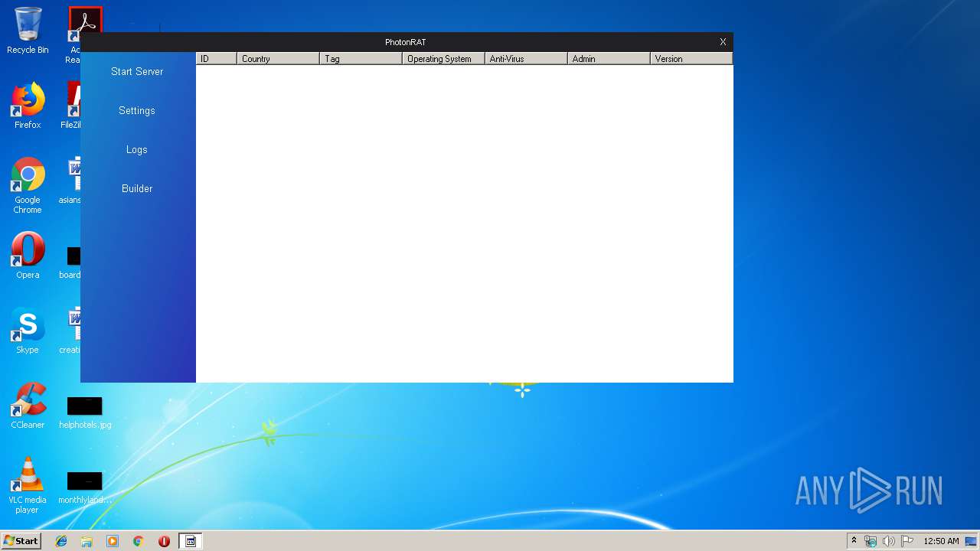Select the CCleaner desktop icon

[28, 406]
